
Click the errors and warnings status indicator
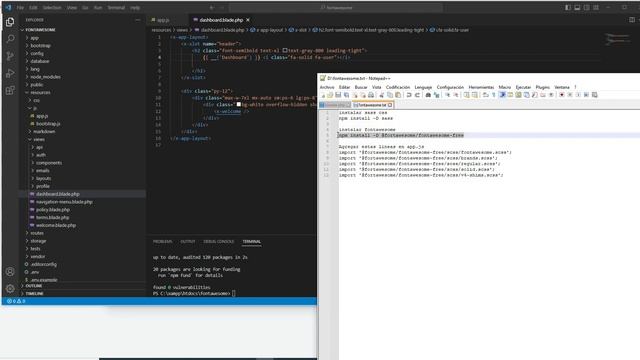16,301
